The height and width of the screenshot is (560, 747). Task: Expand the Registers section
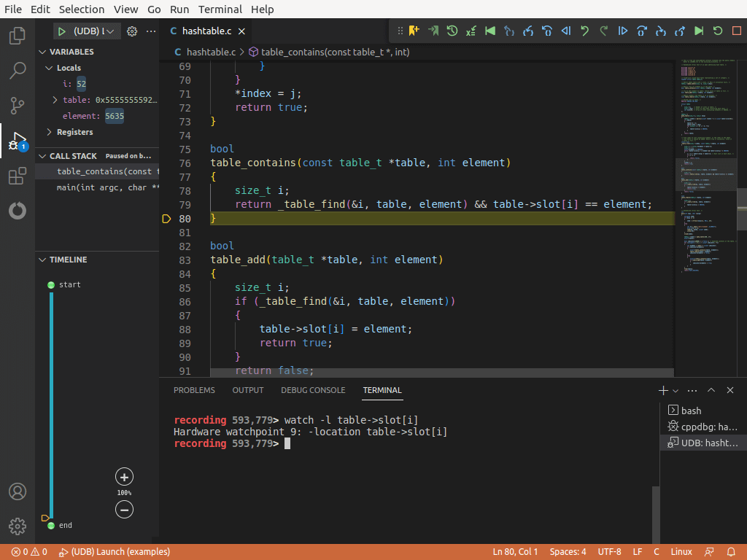coord(49,132)
